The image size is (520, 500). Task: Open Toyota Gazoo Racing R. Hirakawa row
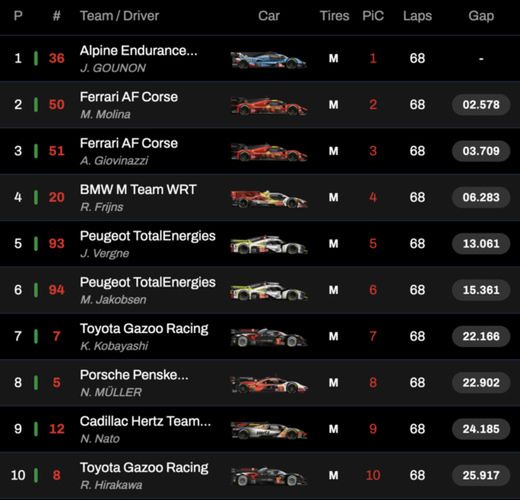[x=260, y=476]
